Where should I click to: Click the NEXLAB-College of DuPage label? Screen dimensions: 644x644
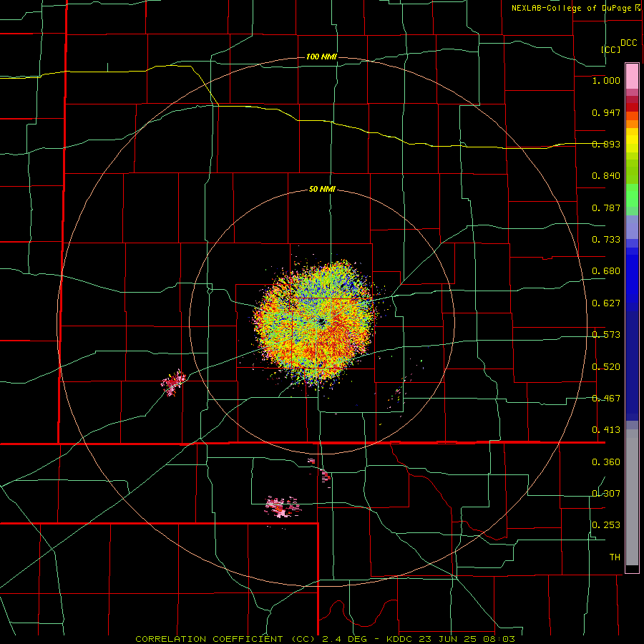571,8
